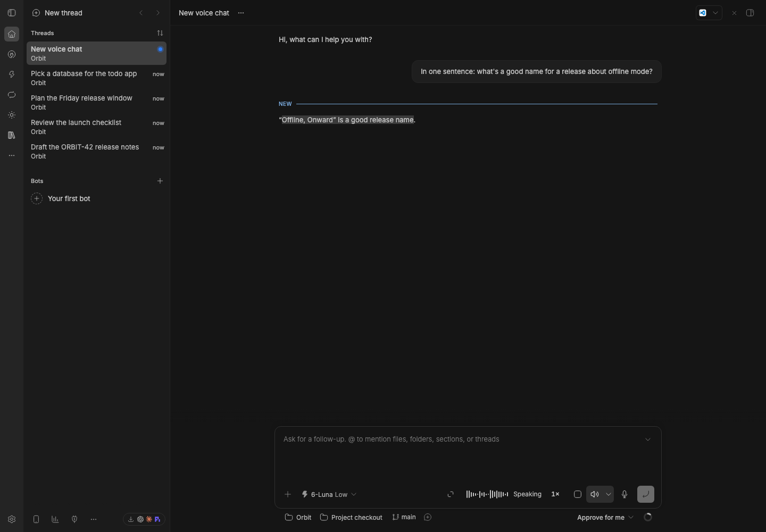Click the purple pixel logo in bottom pill
The width and height of the screenshot is (766, 532).
tap(157, 519)
